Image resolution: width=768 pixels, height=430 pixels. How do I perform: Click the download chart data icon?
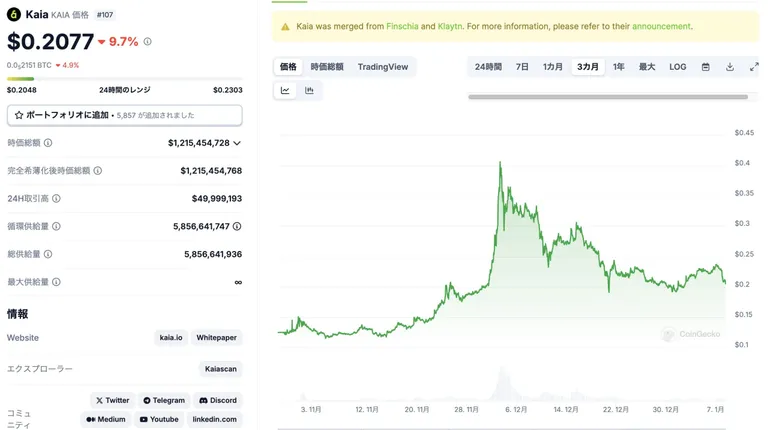[x=730, y=67]
